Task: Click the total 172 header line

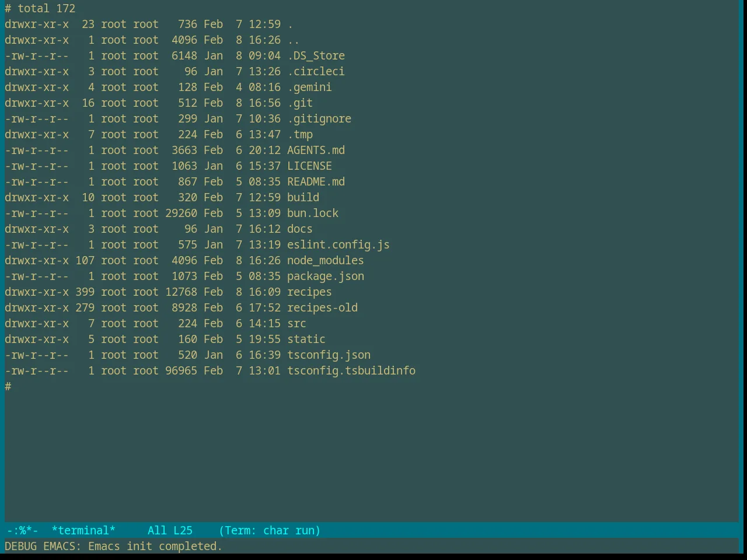Action: [46, 8]
